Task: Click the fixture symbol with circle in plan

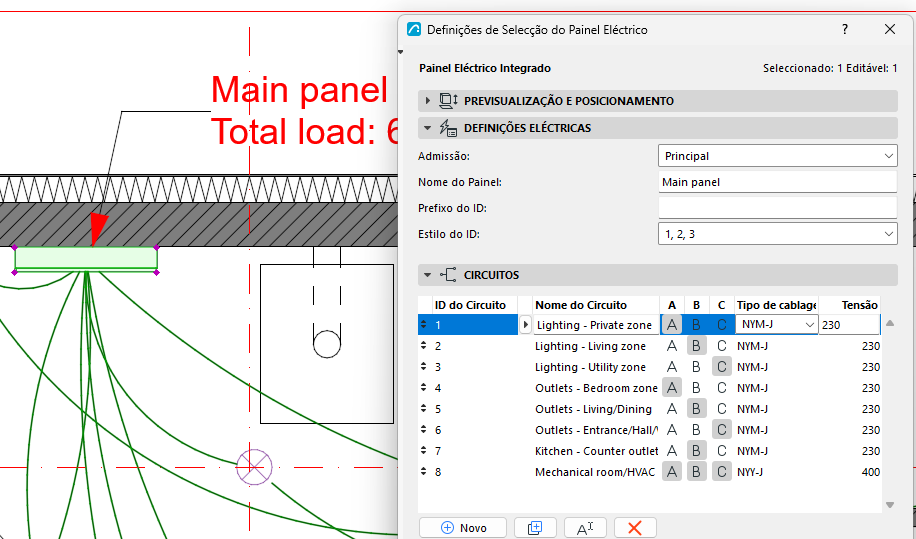Action: point(327,344)
